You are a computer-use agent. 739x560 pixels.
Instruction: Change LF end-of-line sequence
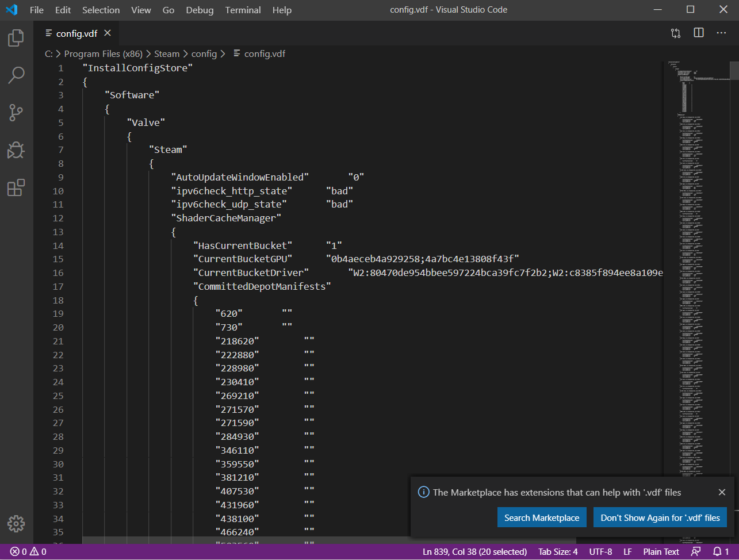[x=627, y=551]
